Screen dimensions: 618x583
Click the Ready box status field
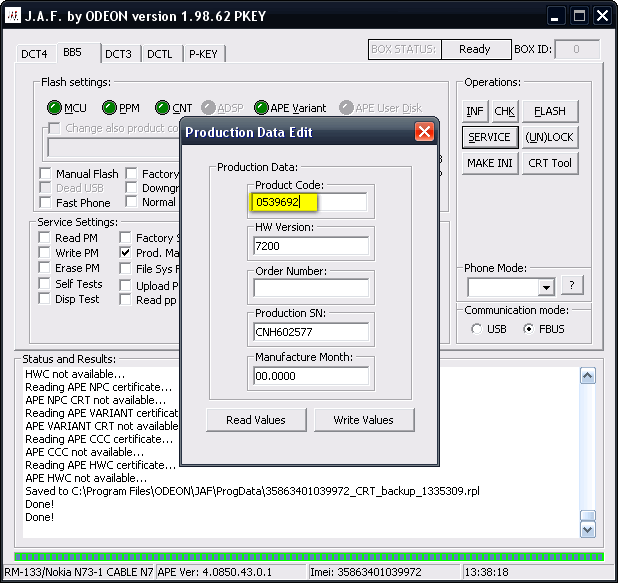point(476,49)
